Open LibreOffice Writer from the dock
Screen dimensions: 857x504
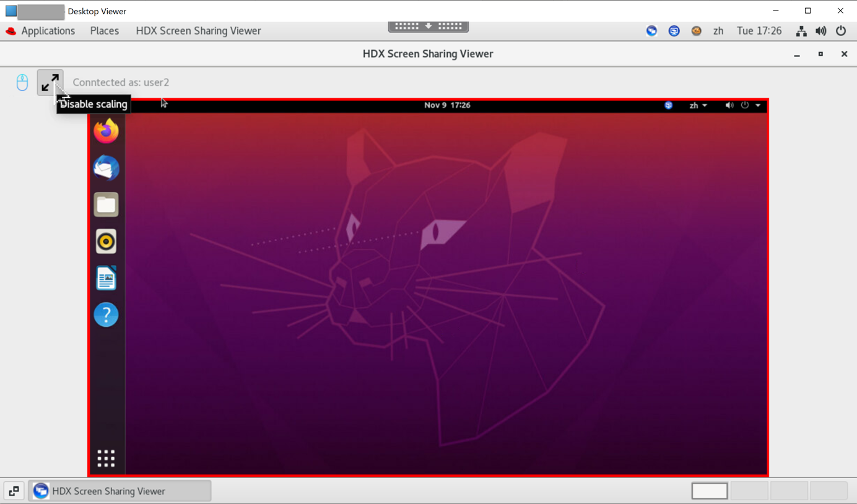106,278
